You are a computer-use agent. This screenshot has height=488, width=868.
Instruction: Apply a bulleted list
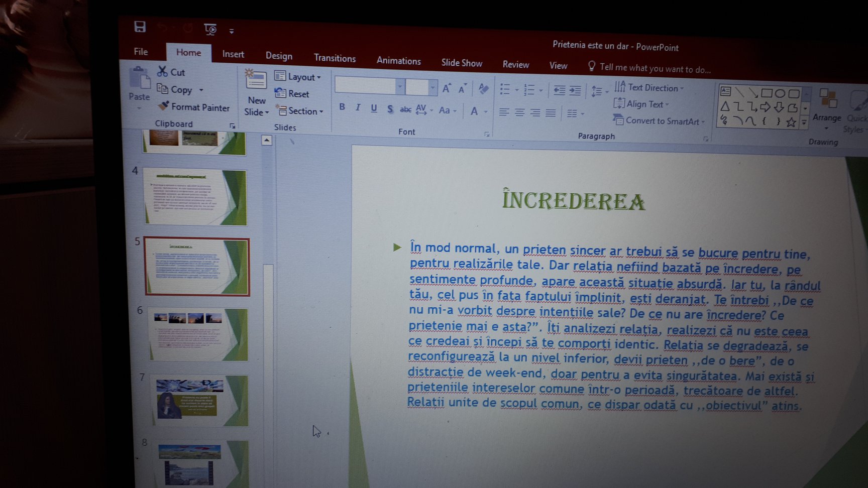505,89
